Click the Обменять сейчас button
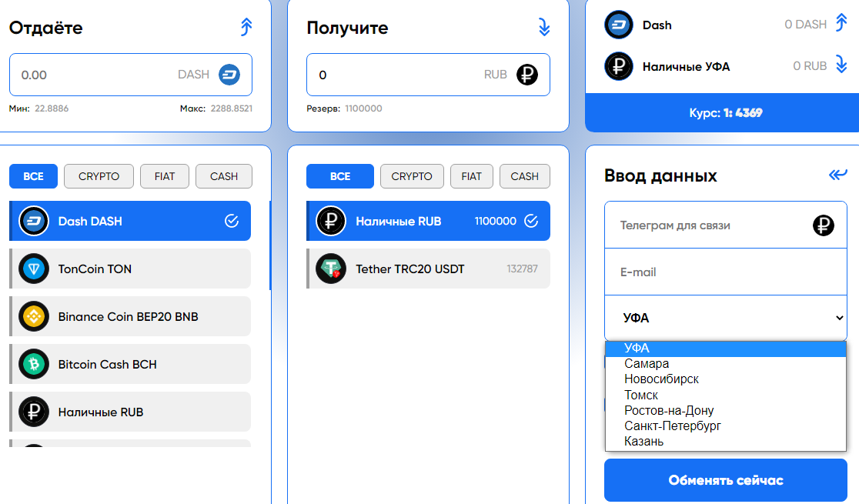Viewport: 859px width, 504px height. (x=725, y=480)
